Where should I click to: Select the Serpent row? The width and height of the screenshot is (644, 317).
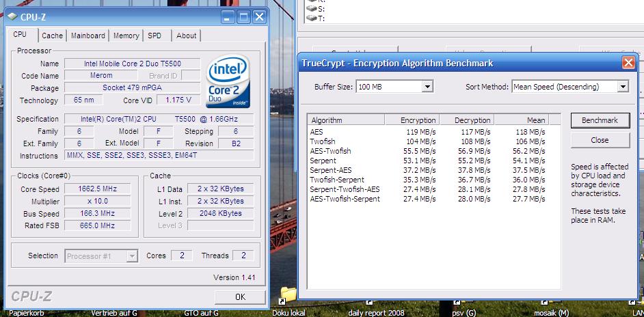[x=428, y=161]
